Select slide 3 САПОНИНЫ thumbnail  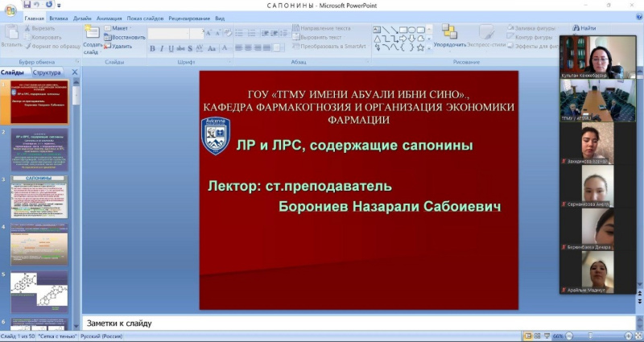[x=39, y=196]
